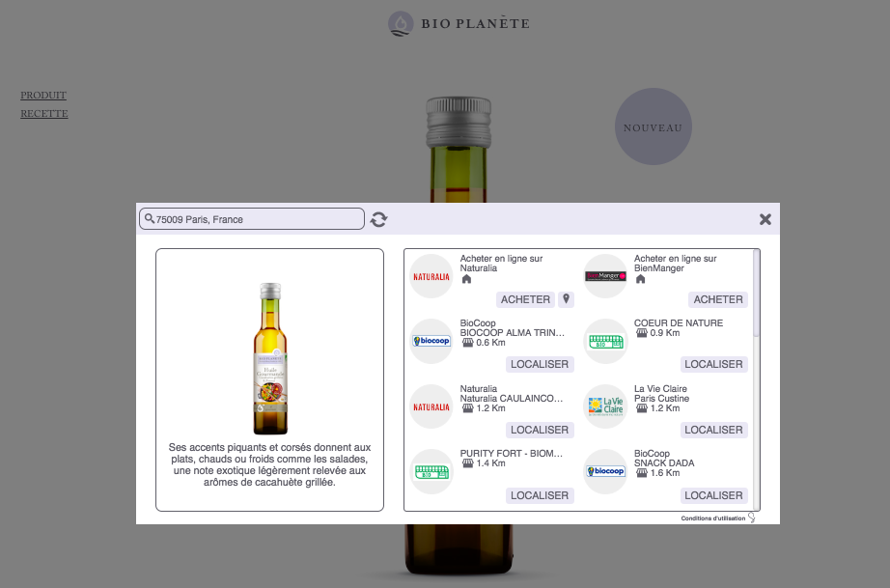The height and width of the screenshot is (588, 890).
Task: Click La Vie Claire logo
Action: tap(605, 406)
